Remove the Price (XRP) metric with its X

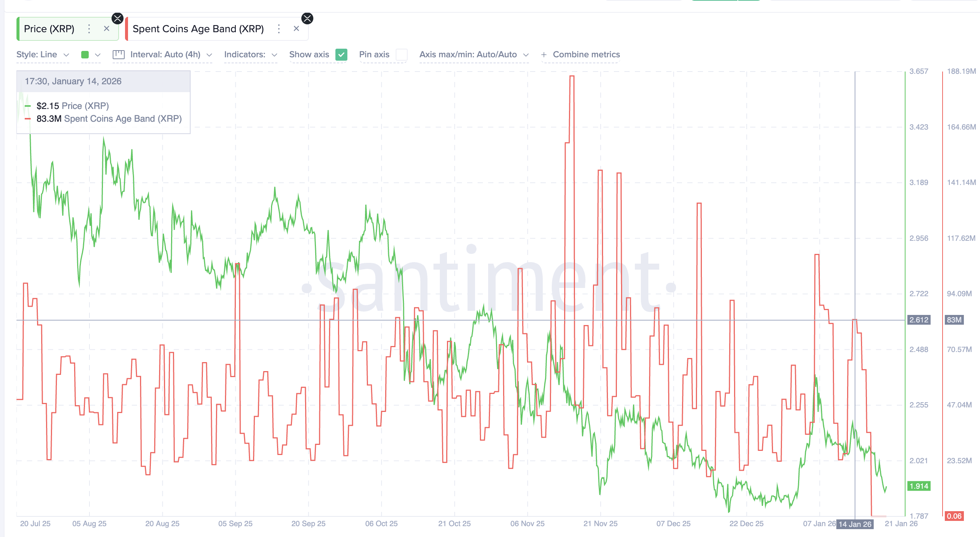pos(107,28)
